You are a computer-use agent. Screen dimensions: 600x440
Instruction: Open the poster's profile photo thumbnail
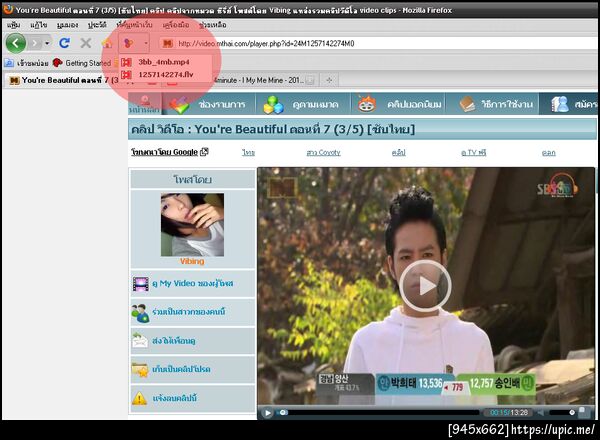(192, 225)
